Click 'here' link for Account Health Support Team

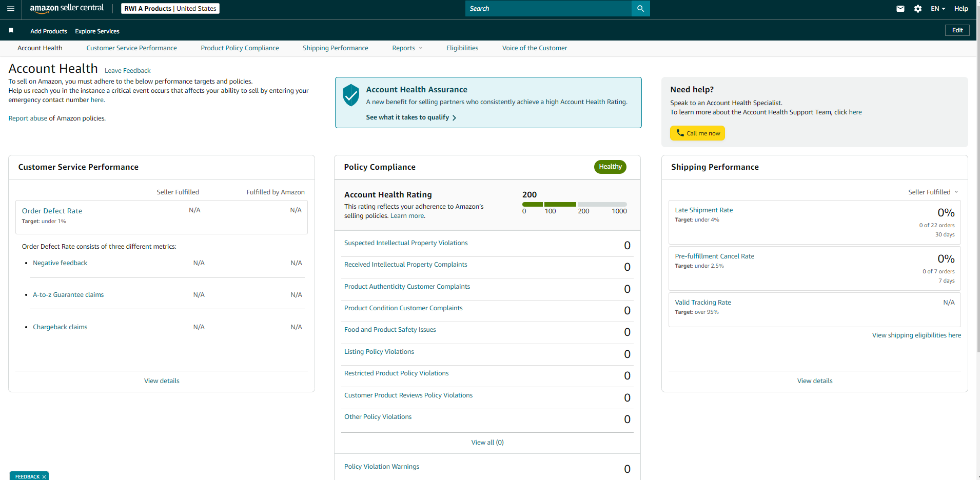pos(855,112)
